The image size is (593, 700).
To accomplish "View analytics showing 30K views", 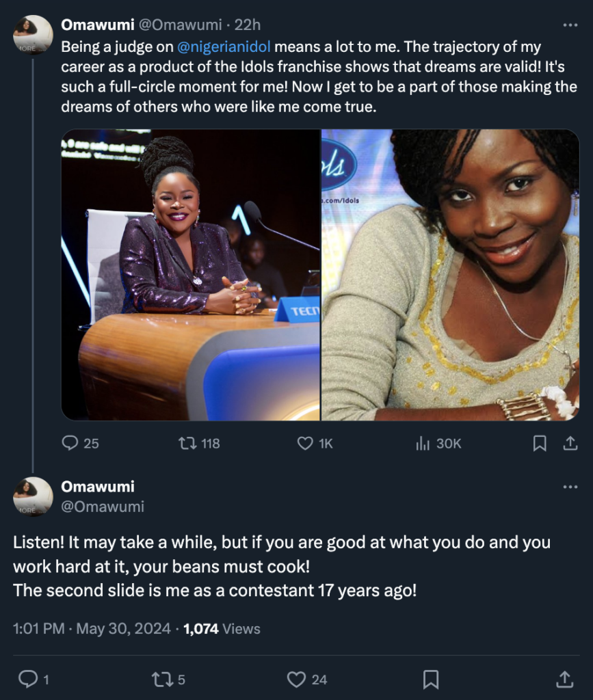I will pos(423,444).
